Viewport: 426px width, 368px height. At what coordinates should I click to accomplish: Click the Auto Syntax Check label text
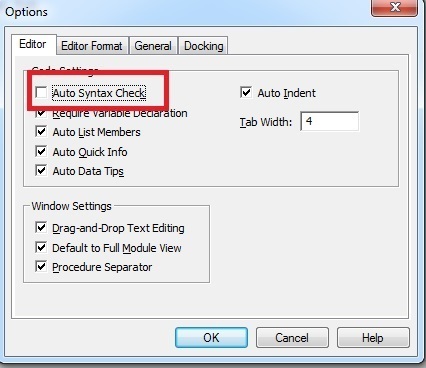[99, 93]
